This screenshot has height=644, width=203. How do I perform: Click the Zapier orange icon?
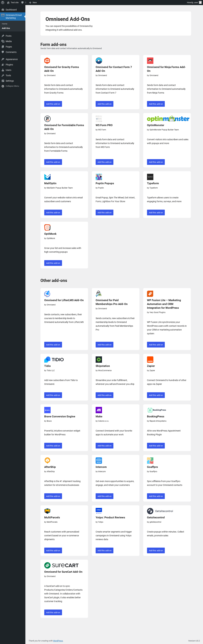tap(150, 360)
